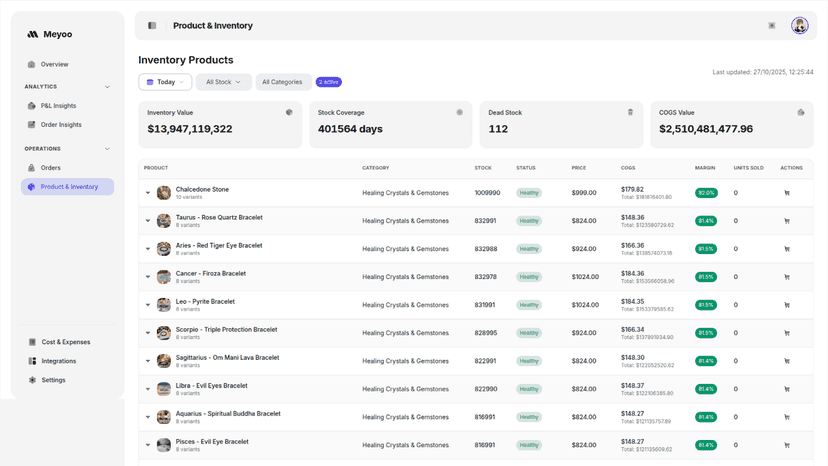This screenshot has width=828, height=466.
Task: Click the Aquarius - Spiritual Buddha Bracelet thumbnail
Action: (x=164, y=417)
